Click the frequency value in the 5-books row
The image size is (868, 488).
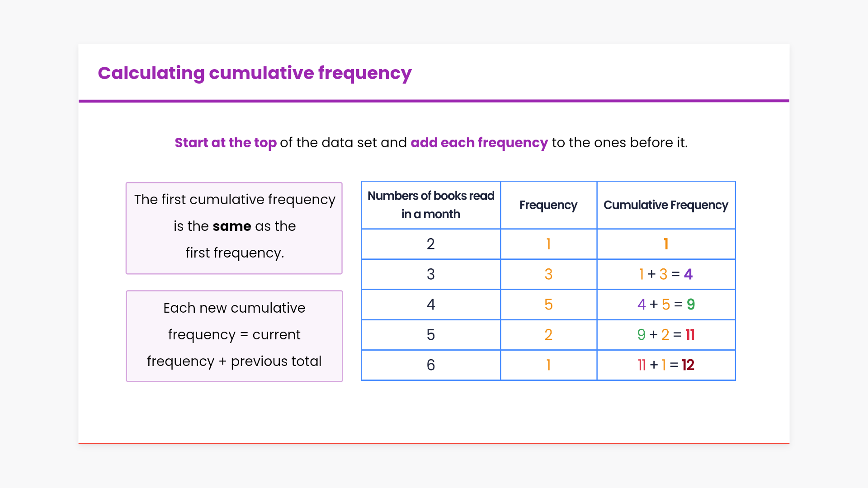(548, 335)
